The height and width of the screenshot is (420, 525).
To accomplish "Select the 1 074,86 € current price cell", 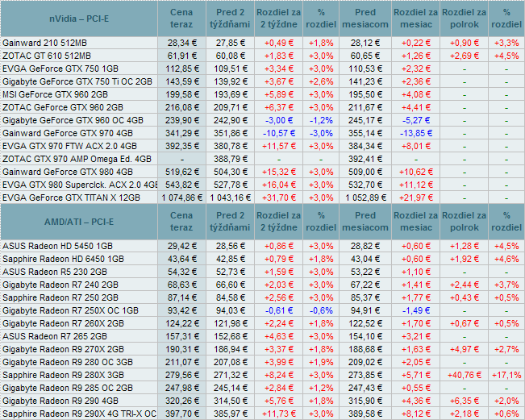I will [x=181, y=198].
